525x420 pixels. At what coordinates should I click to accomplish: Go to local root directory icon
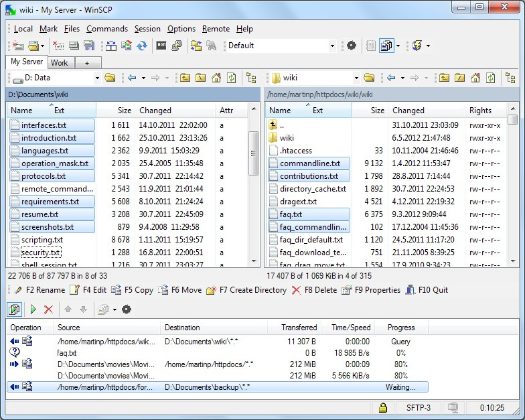(201, 78)
